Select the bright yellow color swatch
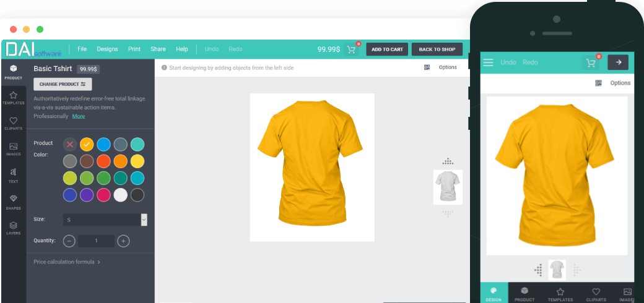This screenshot has width=644, height=303. 137,161
